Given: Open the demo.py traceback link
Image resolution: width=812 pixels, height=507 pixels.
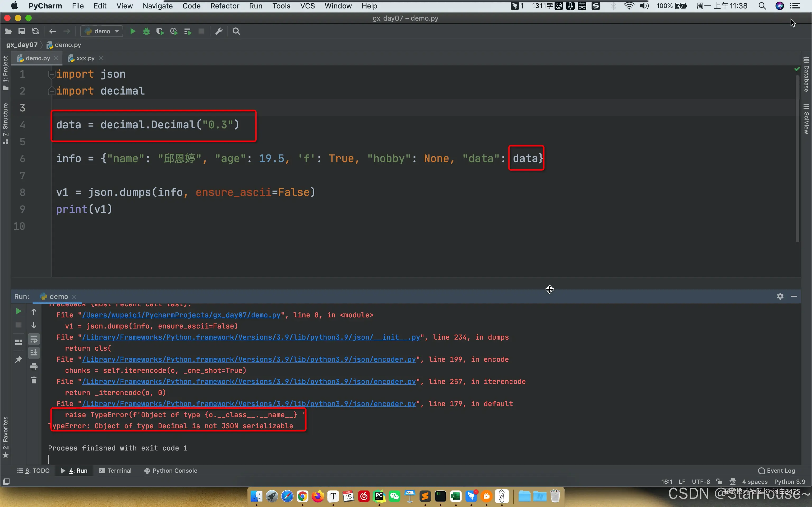Looking at the screenshot, I should click(181, 315).
